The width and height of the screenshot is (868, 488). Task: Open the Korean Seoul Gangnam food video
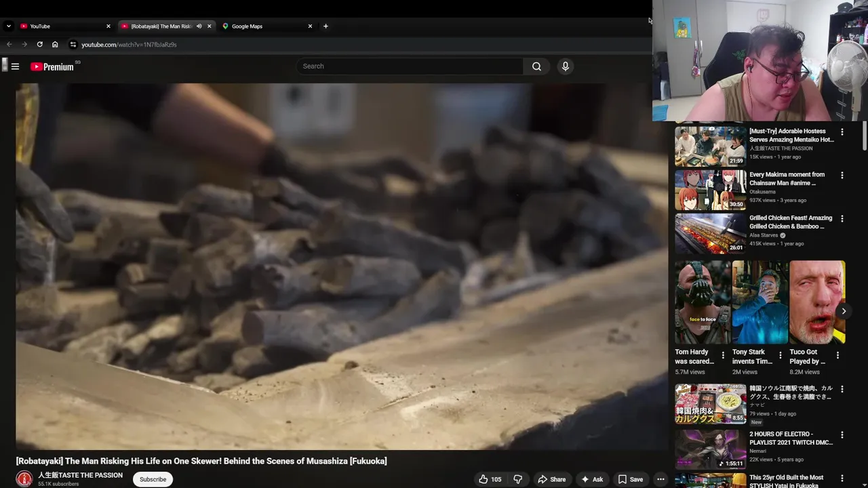[710, 404]
